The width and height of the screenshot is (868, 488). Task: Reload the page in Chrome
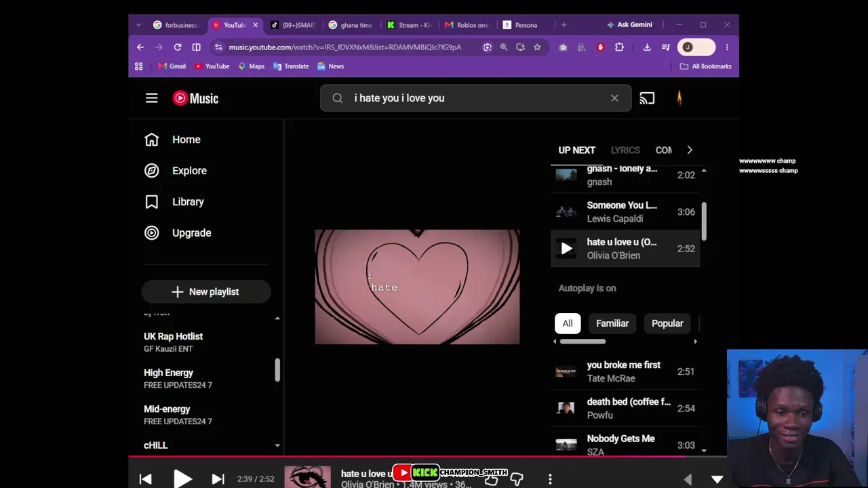click(178, 47)
